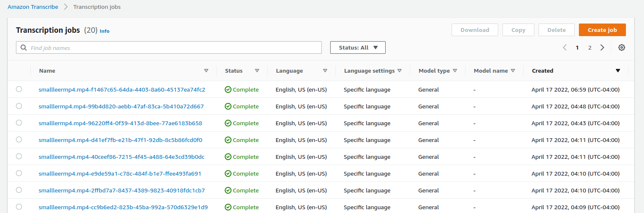Open job link ending in 77ae6183b658

coord(120,123)
